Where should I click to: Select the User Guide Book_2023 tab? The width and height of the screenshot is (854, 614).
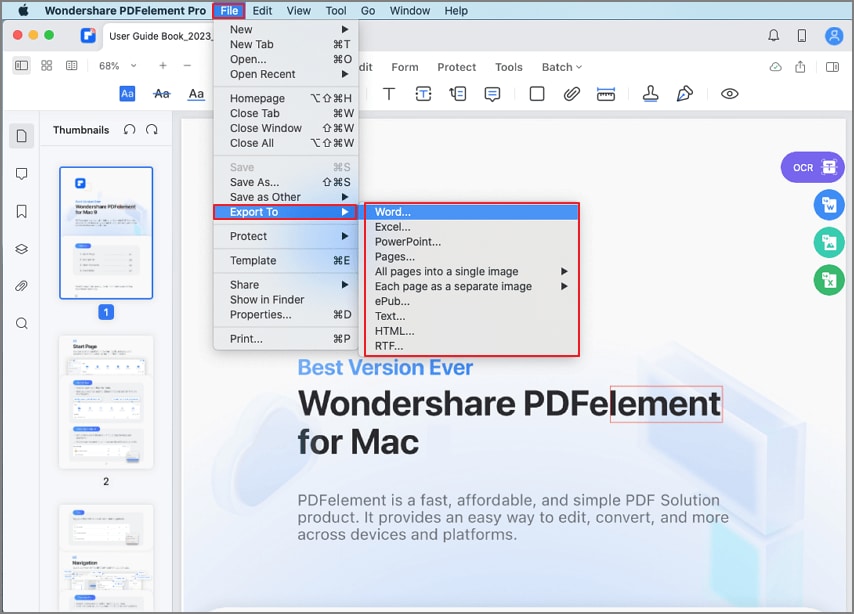pyautogui.click(x=159, y=36)
